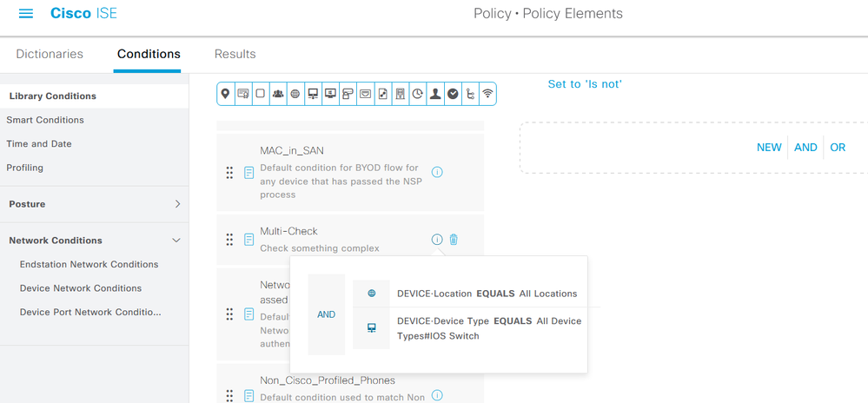Click the Cisco ISE logo
Screen dimensions: 868x403
click(x=83, y=13)
